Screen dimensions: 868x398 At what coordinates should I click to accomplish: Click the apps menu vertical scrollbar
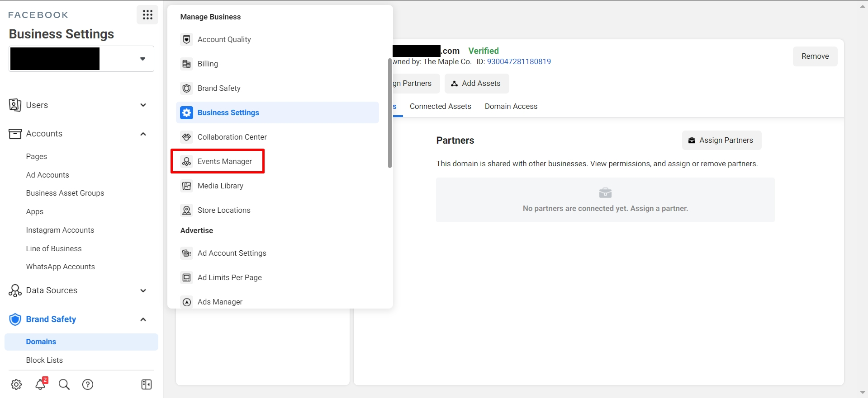coord(390,113)
